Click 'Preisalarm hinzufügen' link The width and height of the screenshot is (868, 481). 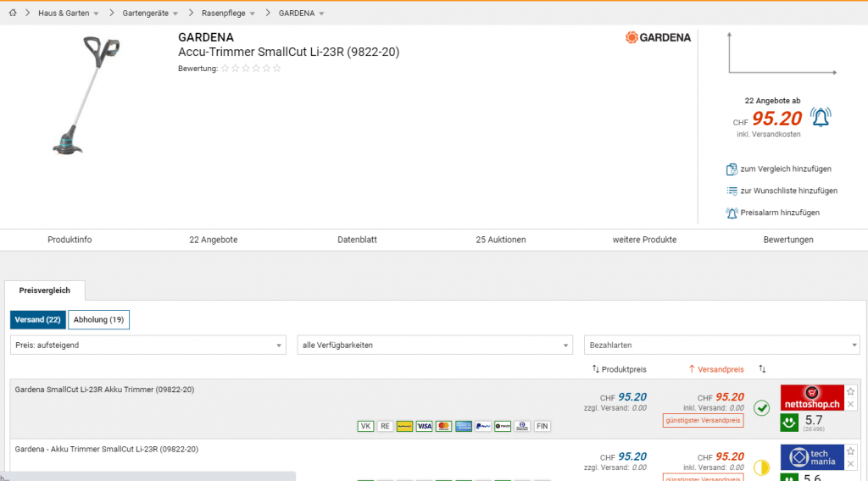780,213
